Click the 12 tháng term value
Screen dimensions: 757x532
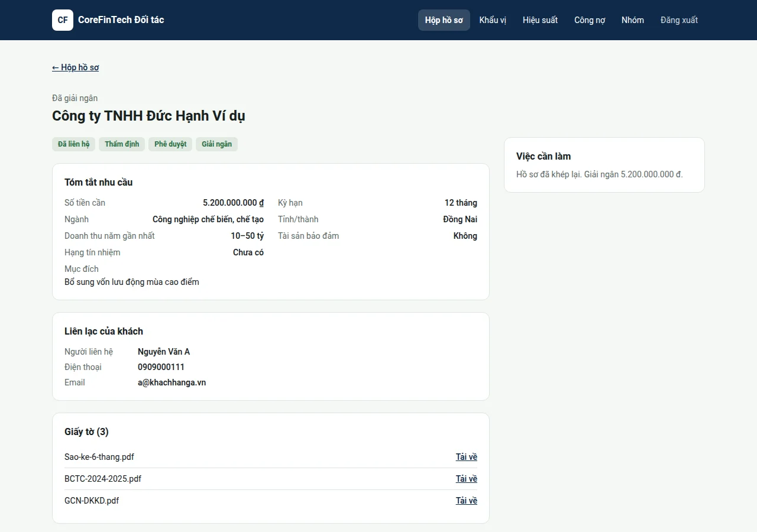[461, 203]
